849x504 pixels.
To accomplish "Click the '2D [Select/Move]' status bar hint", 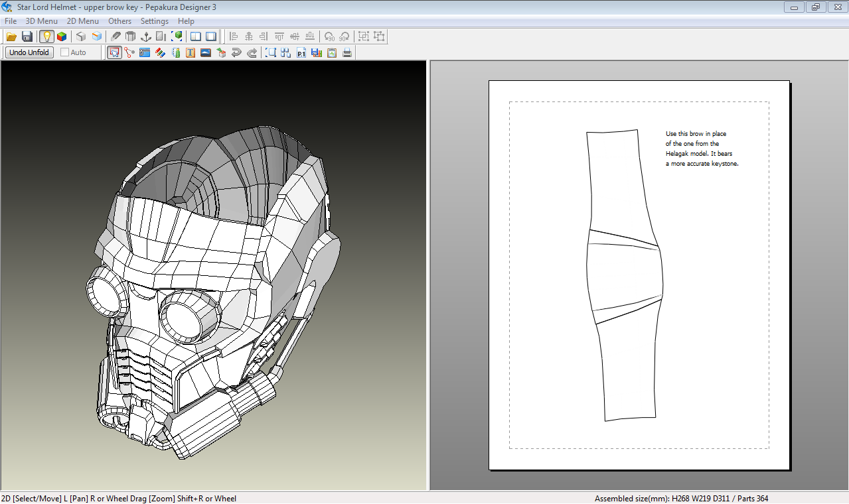I will click(x=119, y=499).
